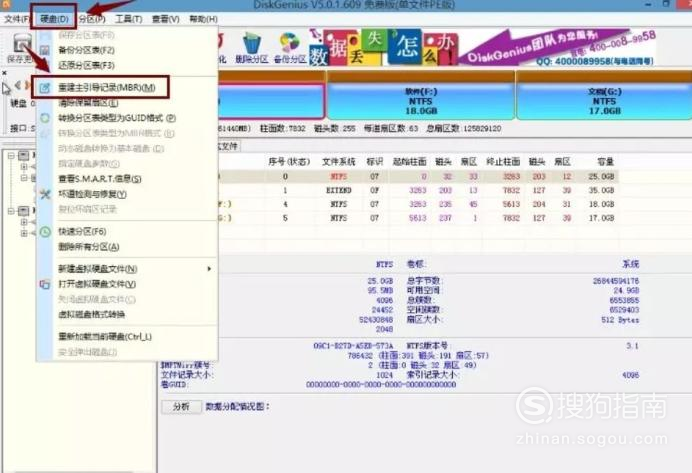Viewport: 692px width, 473px height.
Task: Click the 容量 column header
Action: coord(606,162)
